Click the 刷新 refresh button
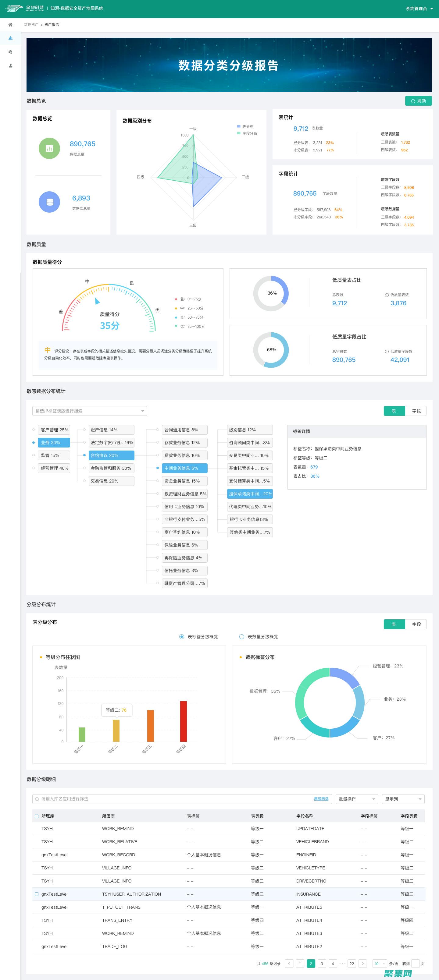The image size is (439, 980). (x=418, y=101)
